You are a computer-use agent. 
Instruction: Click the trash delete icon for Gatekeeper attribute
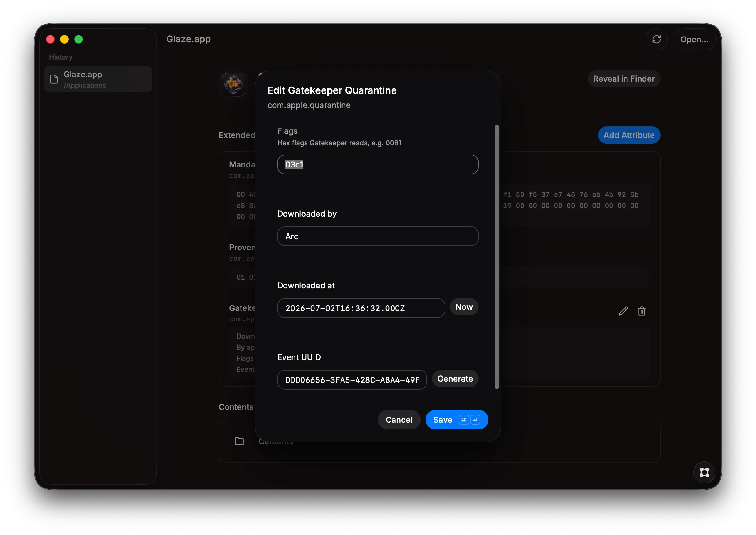click(641, 311)
